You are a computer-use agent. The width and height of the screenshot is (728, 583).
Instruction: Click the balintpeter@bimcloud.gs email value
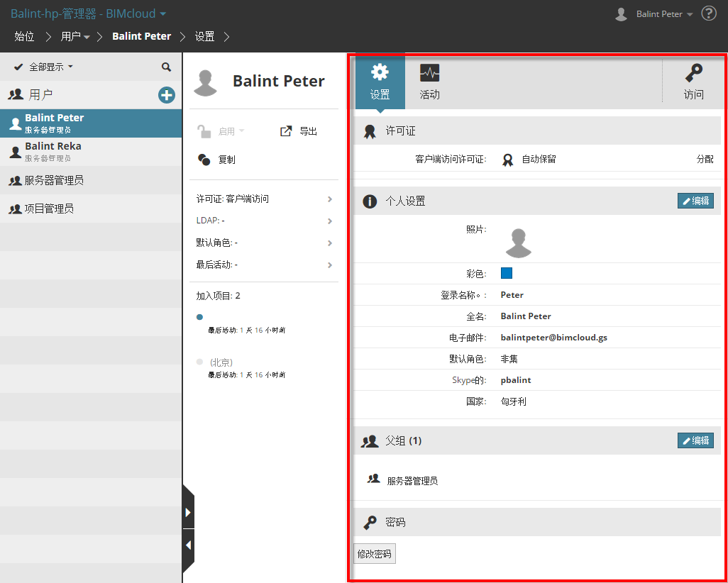tap(554, 338)
